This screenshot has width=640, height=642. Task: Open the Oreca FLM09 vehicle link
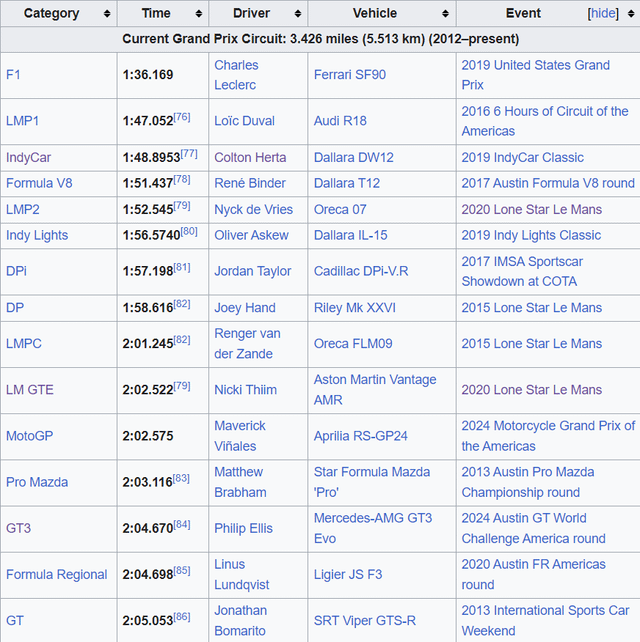(353, 344)
